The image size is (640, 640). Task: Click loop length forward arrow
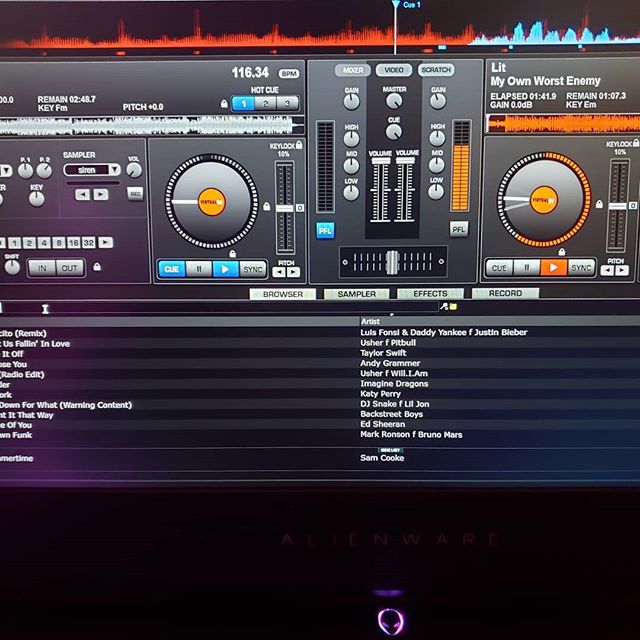click(105, 242)
